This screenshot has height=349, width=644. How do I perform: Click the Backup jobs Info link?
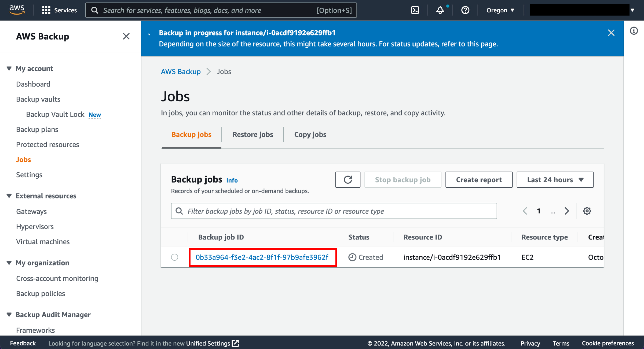(x=232, y=180)
